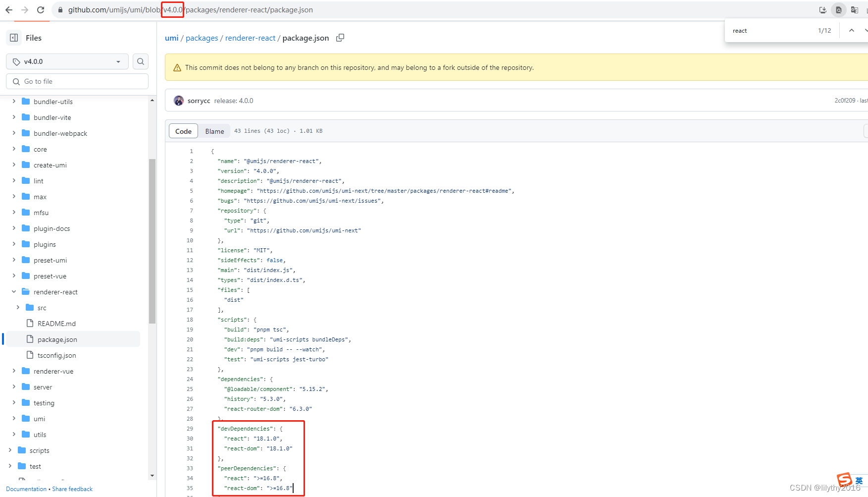Expand the renderer-vue folder

[x=14, y=371]
